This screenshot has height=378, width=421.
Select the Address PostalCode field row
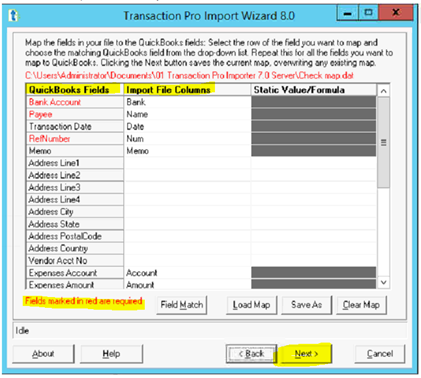(75, 236)
